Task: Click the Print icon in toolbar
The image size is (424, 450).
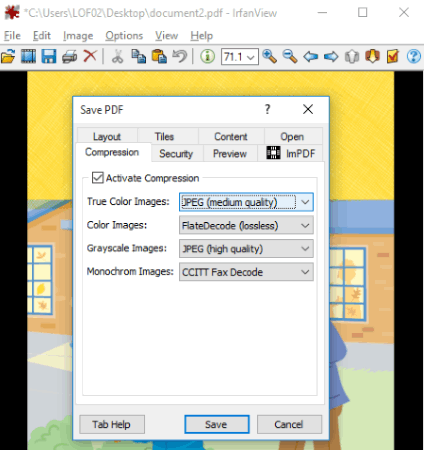Action: tap(69, 56)
